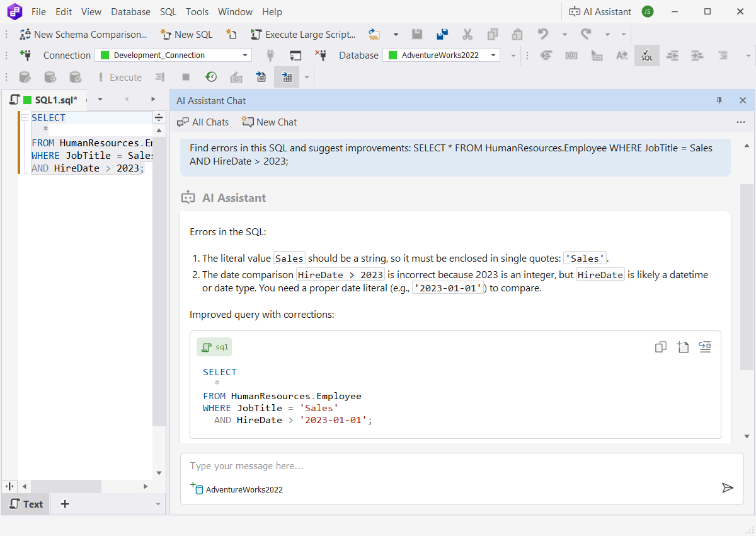Click the chat vertical scrollbar thumb
The image size is (756, 536).
pos(747,277)
